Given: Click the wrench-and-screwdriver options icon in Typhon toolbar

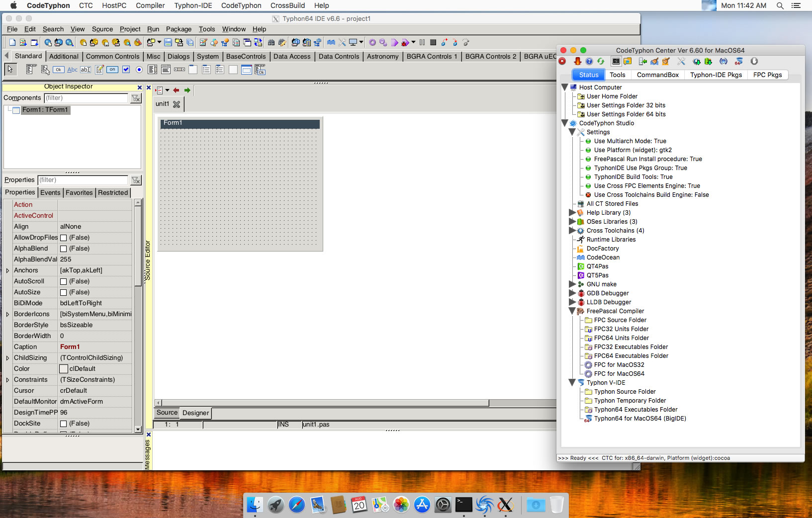Looking at the screenshot, I should tap(342, 43).
